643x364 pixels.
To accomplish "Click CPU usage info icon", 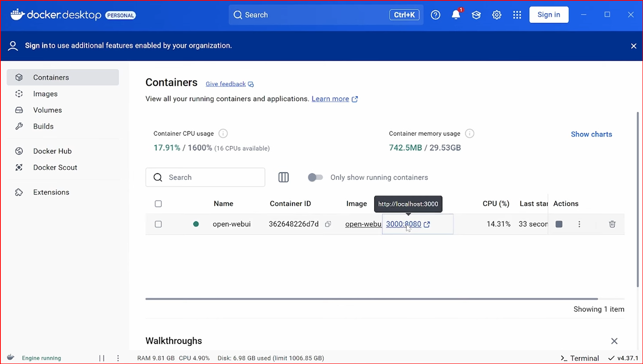I will [x=223, y=134].
